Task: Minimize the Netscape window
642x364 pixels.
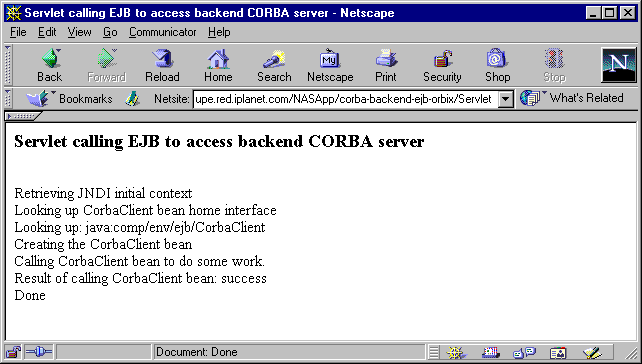Action: (593, 13)
